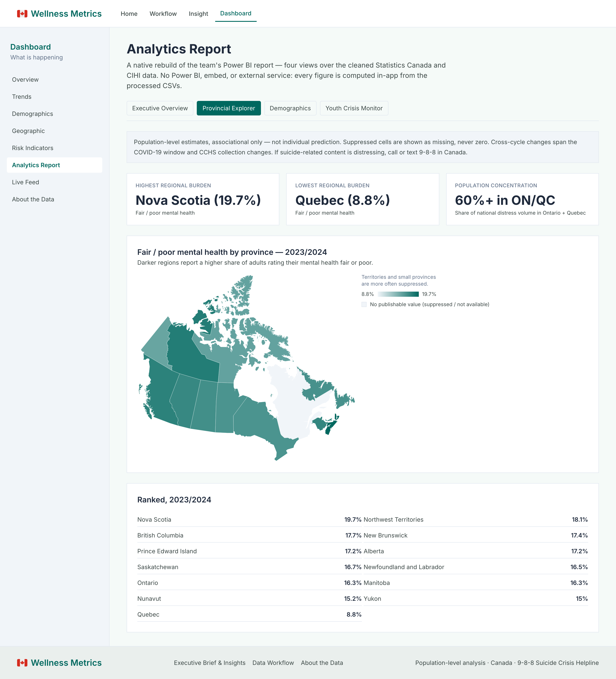Click the Quebec 8.8% ranked row

pyautogui.click(x=249, y=614)
